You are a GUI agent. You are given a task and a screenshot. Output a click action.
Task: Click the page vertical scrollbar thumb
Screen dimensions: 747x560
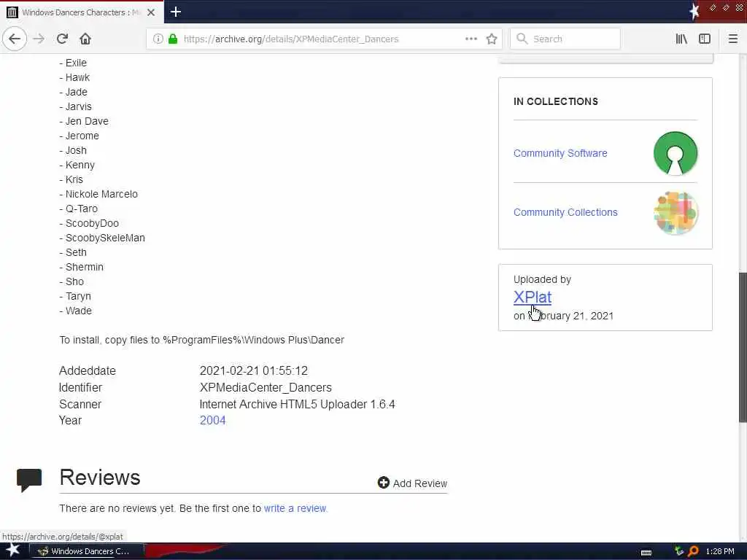pos(742,346)
